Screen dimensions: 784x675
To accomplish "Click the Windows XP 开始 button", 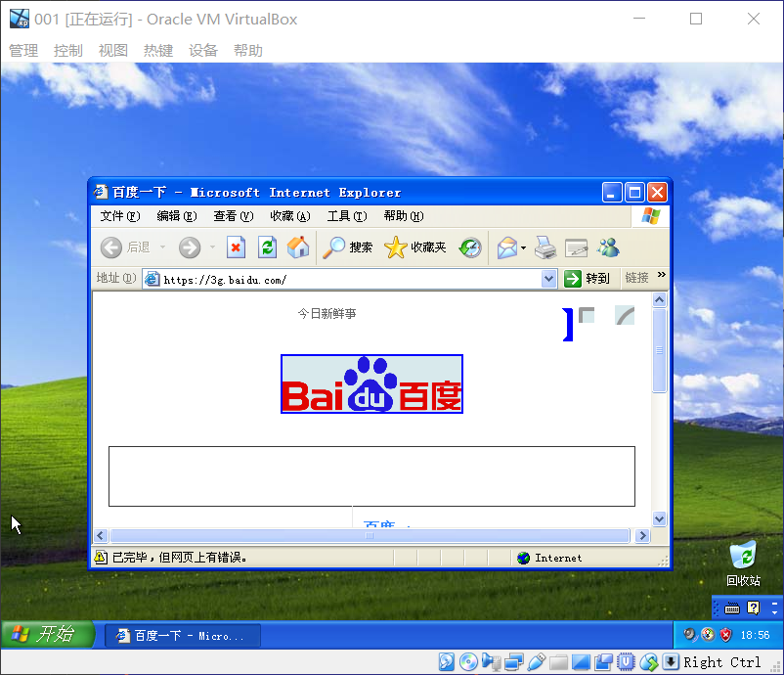I will click(x=45, y=634).
